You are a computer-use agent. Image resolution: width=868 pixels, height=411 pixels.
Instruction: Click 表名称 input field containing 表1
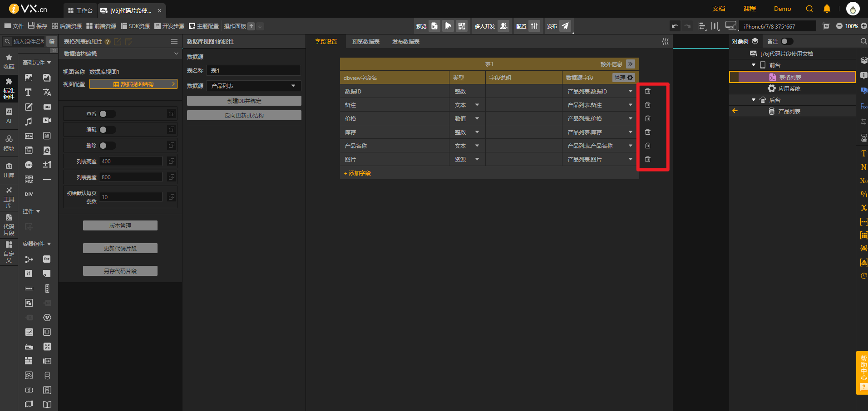253,70
